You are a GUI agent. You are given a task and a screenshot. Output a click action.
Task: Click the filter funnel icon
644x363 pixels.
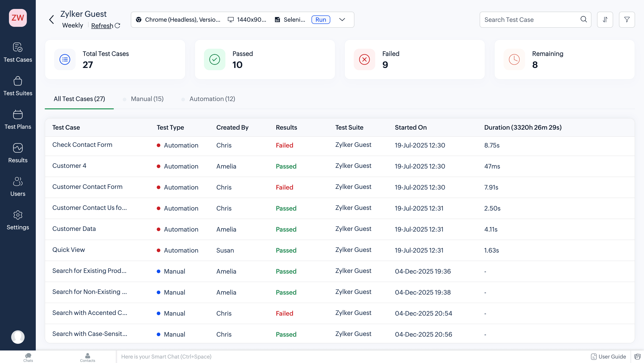627,19
